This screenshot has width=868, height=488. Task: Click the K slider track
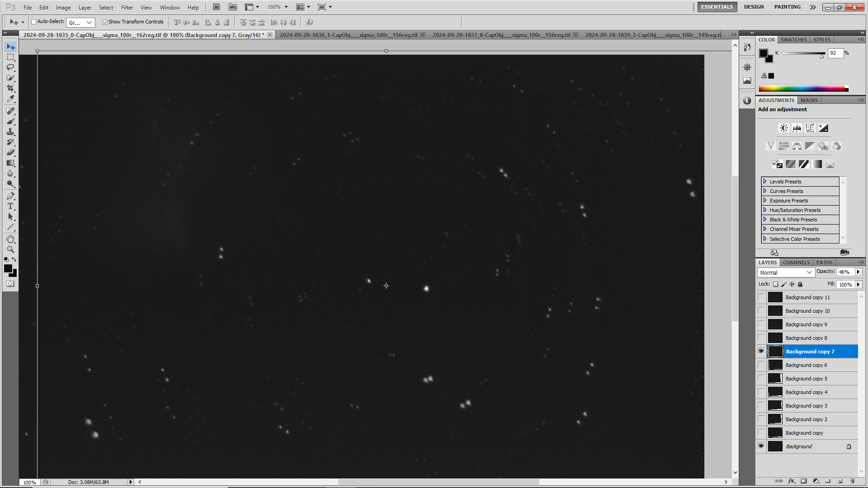pyautogui.click(x=803, y=53)
